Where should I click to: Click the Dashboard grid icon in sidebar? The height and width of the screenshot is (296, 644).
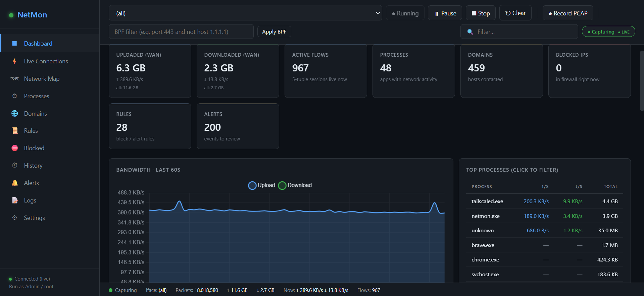click(x=14, y=43)
